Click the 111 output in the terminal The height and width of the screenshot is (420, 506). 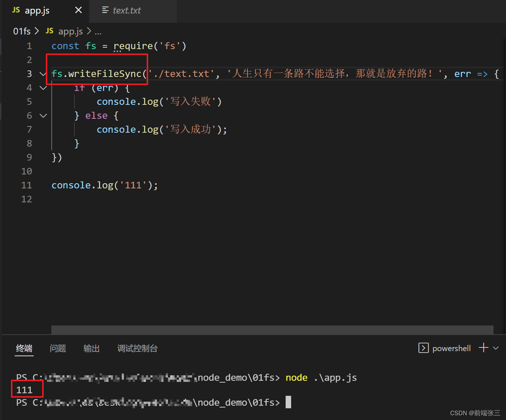click(x=25, y=390)
